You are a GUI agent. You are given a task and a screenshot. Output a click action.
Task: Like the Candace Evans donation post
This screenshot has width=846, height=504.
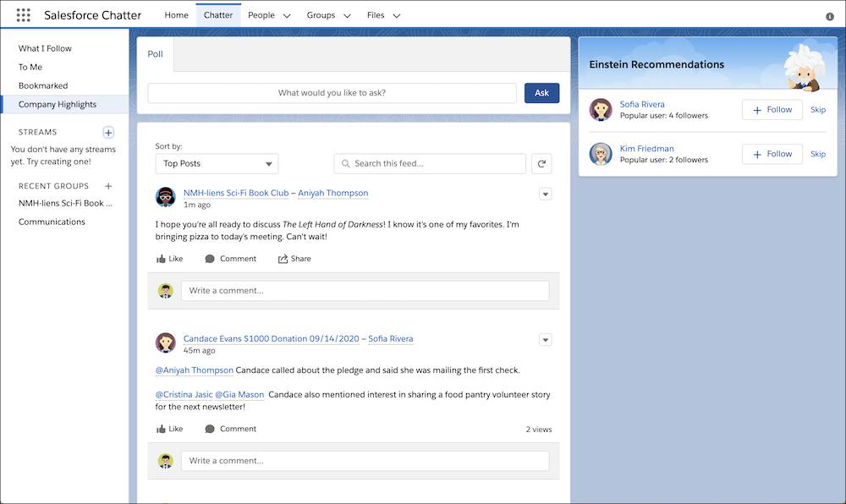(x=169, y=429)
